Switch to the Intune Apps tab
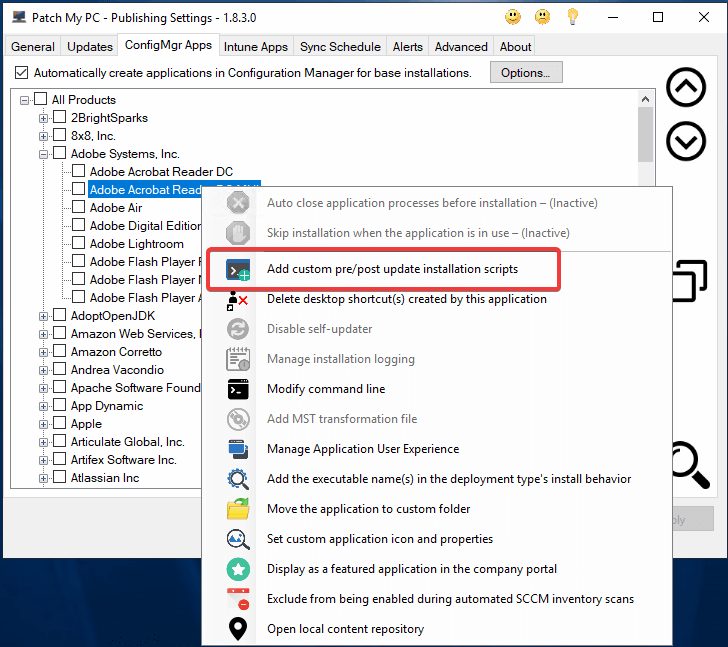Screen dimensions: 728x647 [256, 47]
